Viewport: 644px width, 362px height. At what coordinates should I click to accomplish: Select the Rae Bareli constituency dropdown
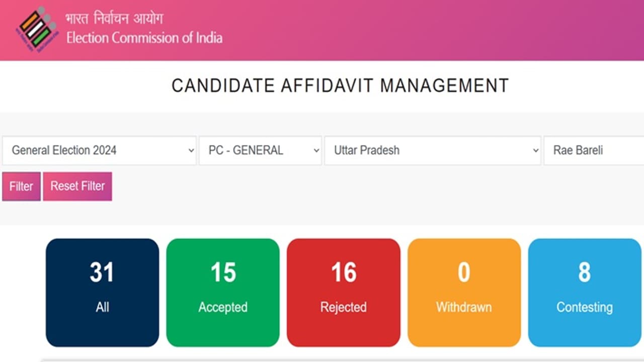point(593,150)
